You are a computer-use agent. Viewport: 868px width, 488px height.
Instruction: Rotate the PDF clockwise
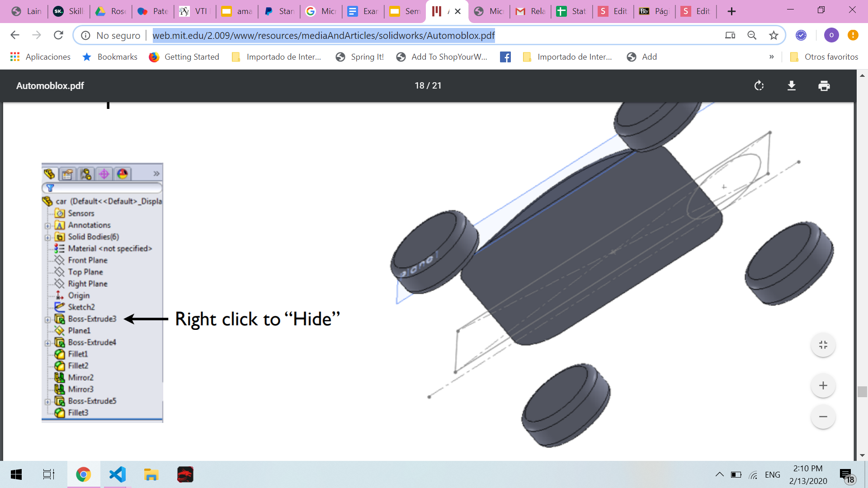pyautogui.click(x=759, y=86)
